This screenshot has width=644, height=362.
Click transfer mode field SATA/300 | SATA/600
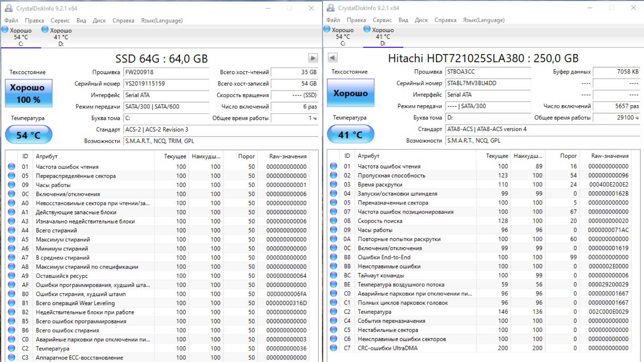coord(166,107)
